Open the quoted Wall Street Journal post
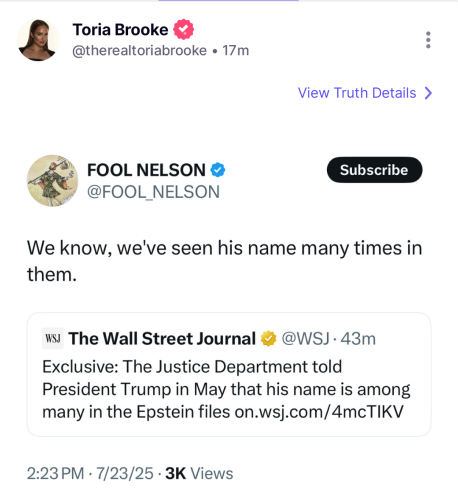 (229, 374)
